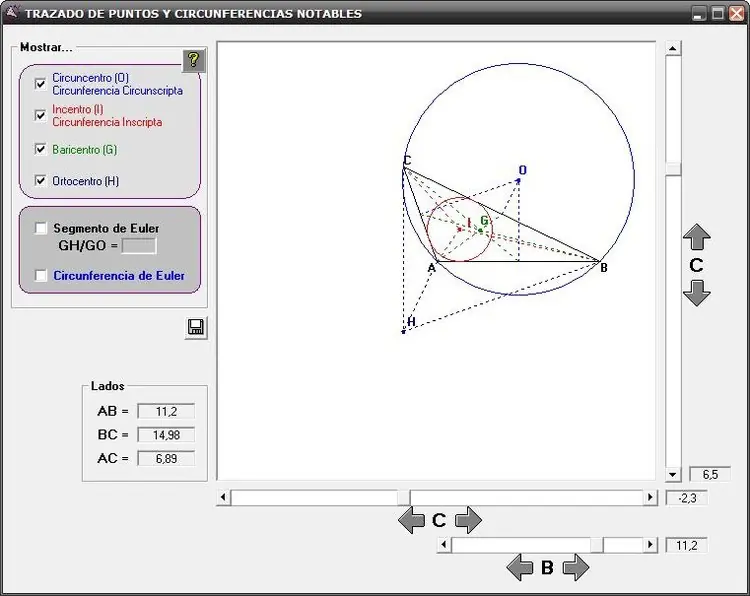
Task: Maximize the window
Action: coord(717,13)
